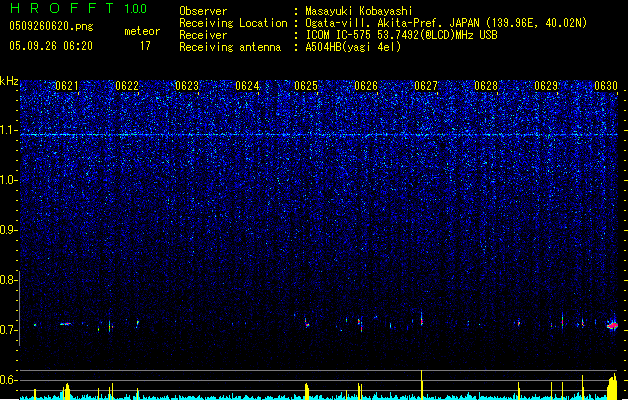The width and height of the screenshot is (629, 400).
Task: Click the tallest yellow power spike at 0627
Action: pos(422,385)
